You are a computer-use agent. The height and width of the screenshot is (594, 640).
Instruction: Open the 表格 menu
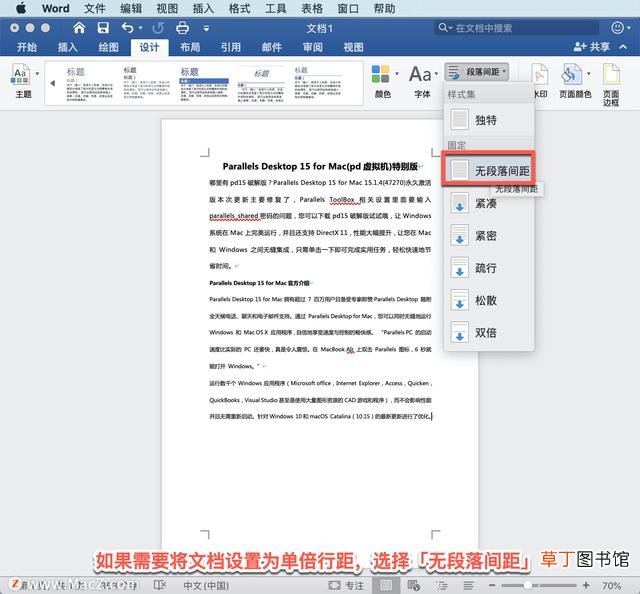pyautogui.click(x=312, y=8)
